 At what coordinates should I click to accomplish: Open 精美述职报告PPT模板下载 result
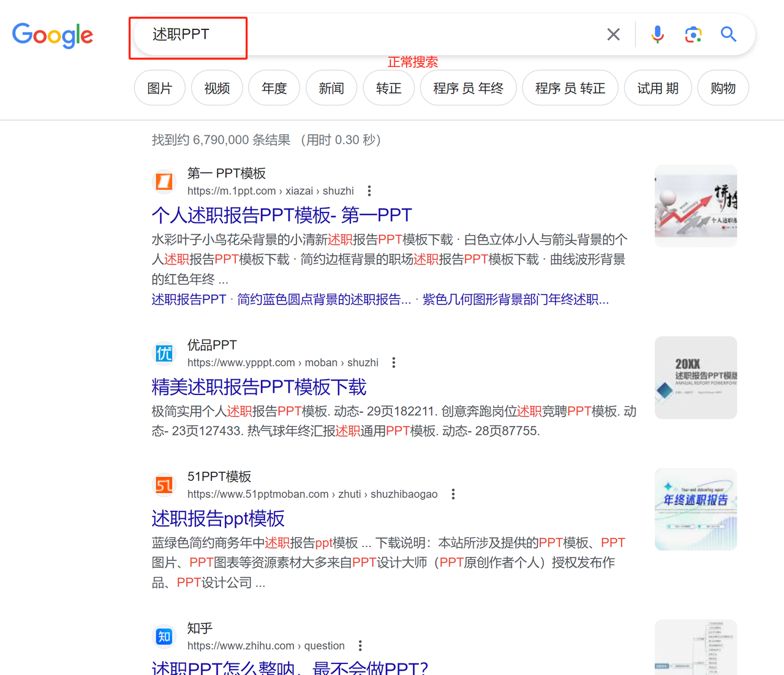[259, 387]
